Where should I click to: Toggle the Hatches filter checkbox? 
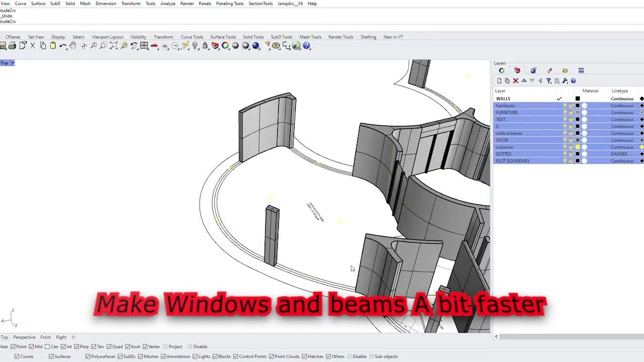(x=304, y=356)
